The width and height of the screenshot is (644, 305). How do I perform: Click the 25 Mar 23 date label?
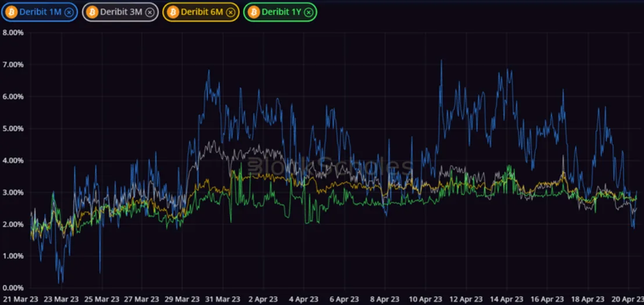point(102,299)
